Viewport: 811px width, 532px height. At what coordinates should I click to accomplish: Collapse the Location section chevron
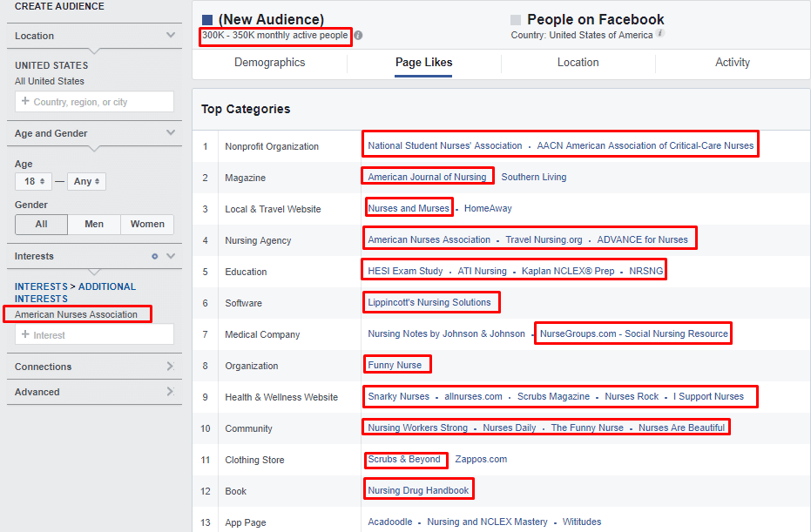pyautogui.click(x=171, y=35)
